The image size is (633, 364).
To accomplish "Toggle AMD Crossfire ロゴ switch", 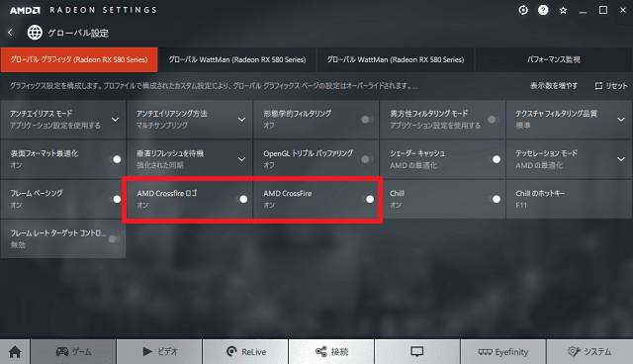I will click(241, 199).
